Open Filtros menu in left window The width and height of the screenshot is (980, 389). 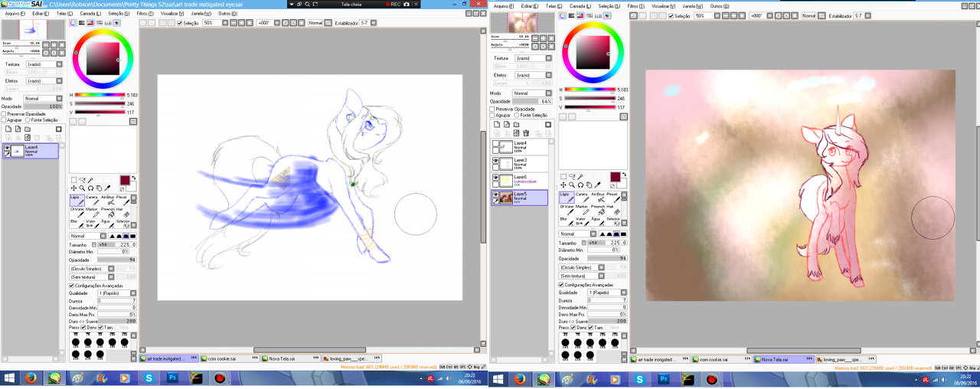coord(145,14)
